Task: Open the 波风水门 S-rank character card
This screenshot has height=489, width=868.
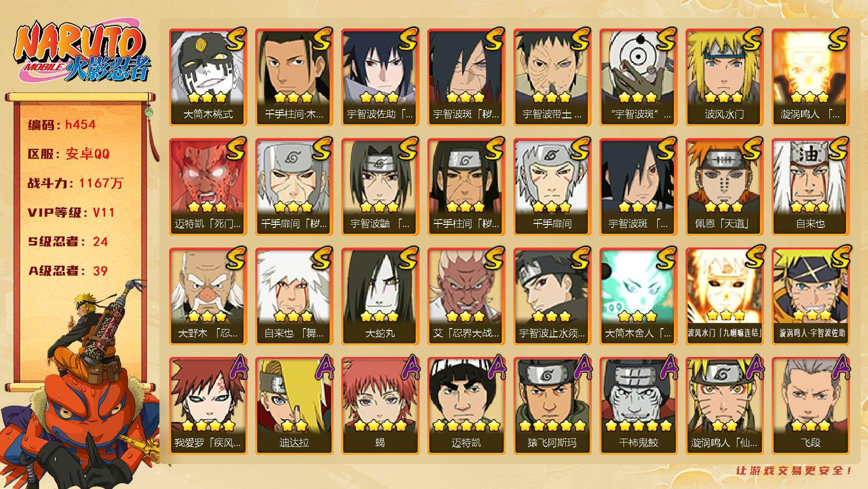Action: (724, 77)
